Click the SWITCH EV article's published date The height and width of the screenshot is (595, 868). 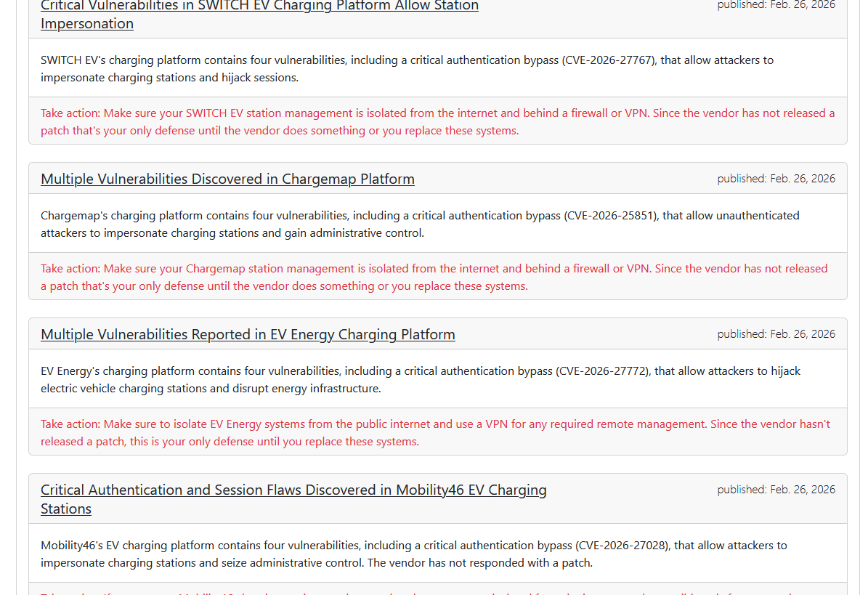776,5
